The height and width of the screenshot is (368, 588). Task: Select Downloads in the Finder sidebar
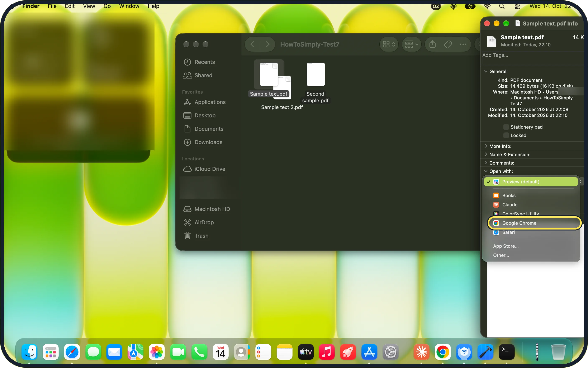click(203, 142)
